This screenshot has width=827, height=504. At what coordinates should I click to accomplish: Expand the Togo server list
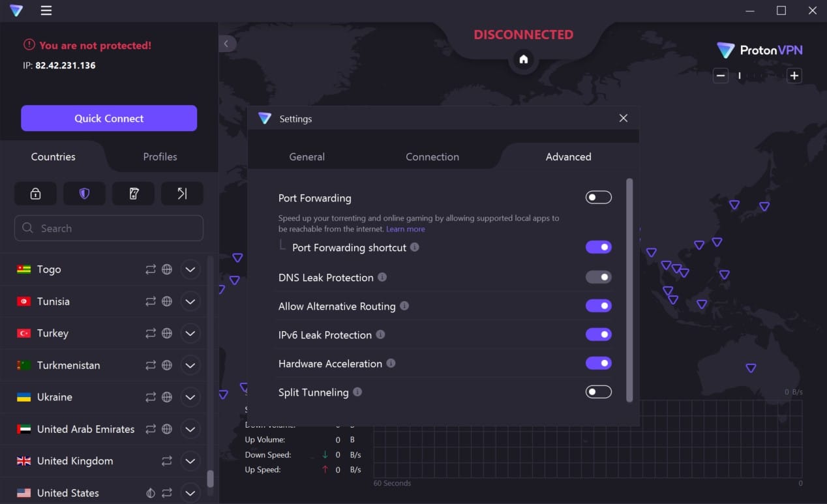190,269
